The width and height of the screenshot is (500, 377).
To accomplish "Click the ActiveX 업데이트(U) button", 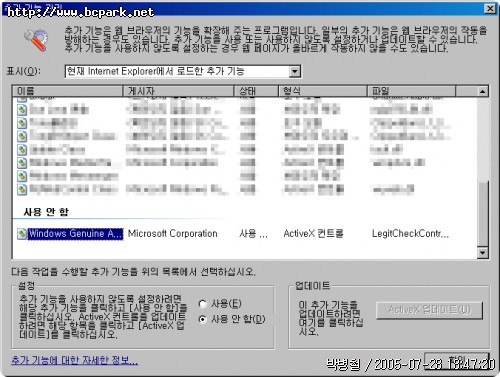I will click(x=429, y=310).
